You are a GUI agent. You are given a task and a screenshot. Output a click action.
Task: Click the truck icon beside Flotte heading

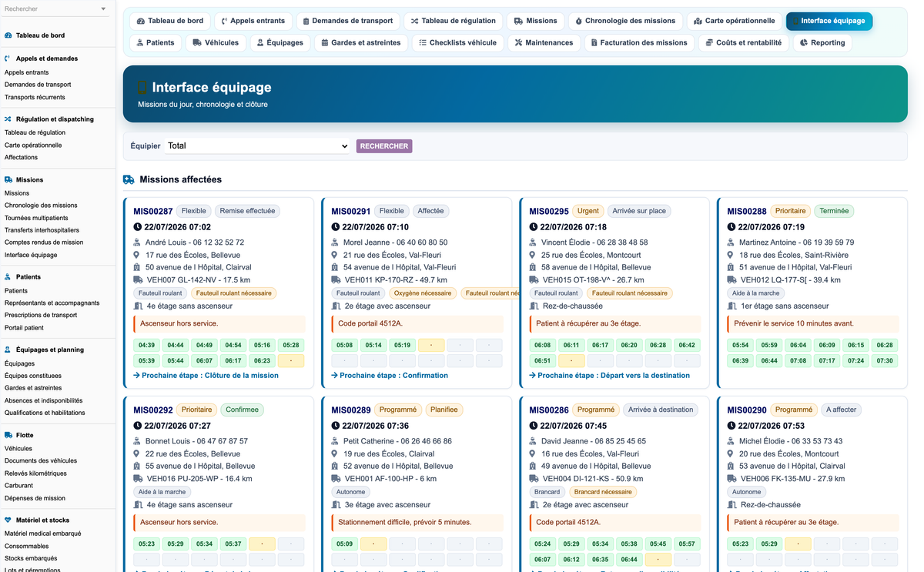pos(8,435)
